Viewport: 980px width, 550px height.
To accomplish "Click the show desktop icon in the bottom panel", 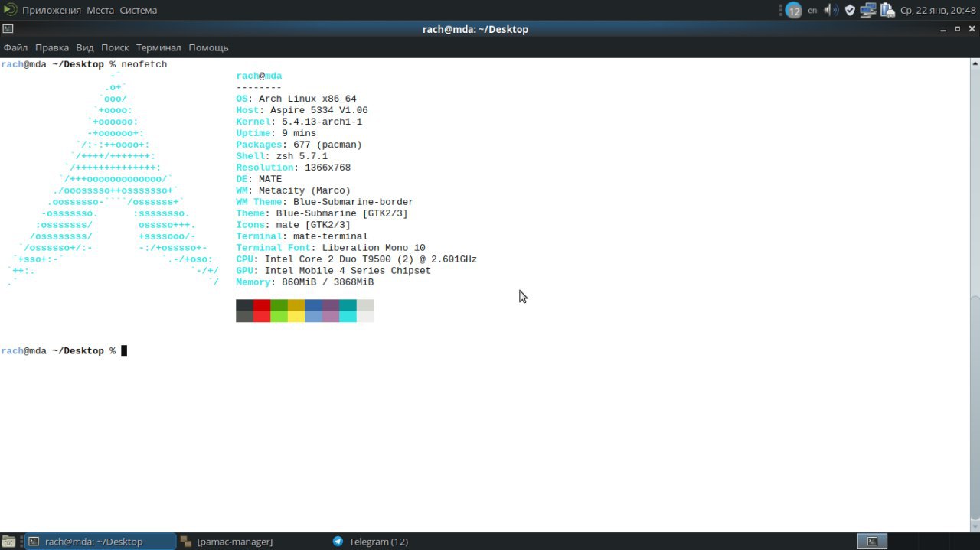I will click(x=8, y=542).
